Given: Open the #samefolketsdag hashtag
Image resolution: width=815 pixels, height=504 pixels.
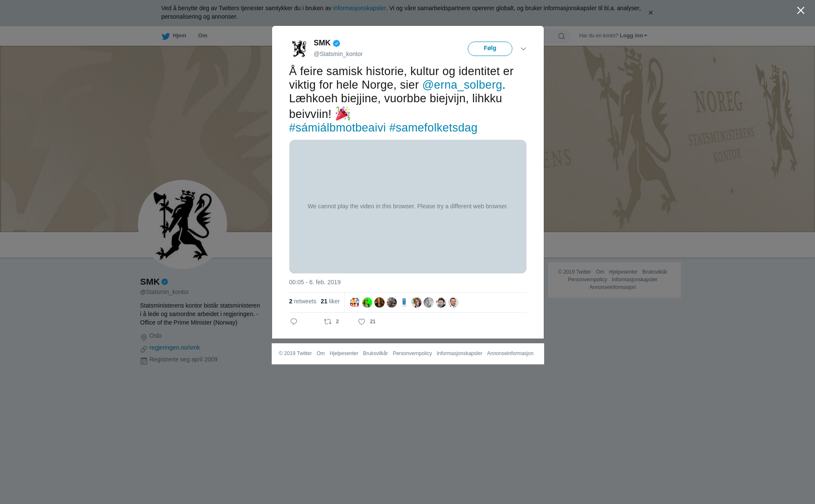Looking at the screenshot, I should click(433, 128).
